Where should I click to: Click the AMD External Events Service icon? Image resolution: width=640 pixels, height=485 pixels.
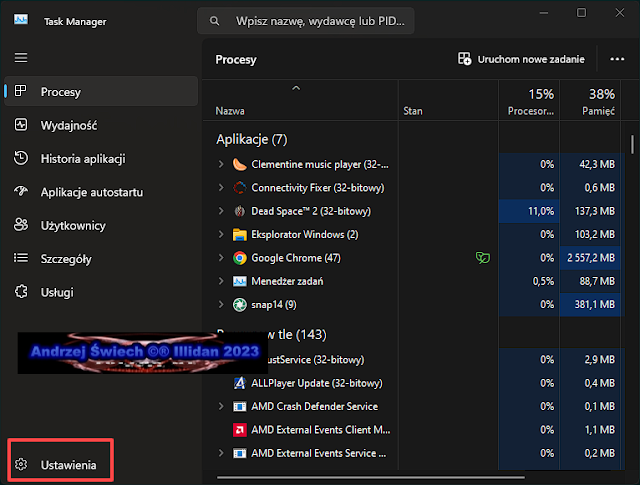click(x=240, y=453)
